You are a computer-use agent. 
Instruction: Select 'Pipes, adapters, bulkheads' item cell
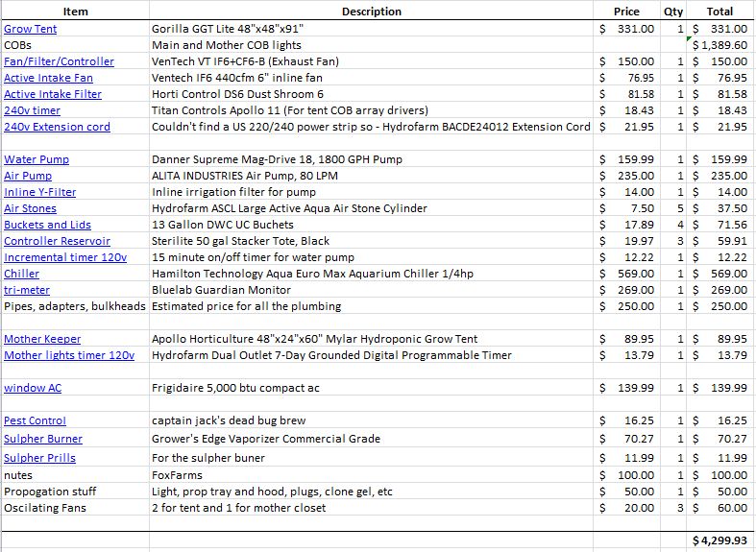pyautogui.click(x=76, y=307)
